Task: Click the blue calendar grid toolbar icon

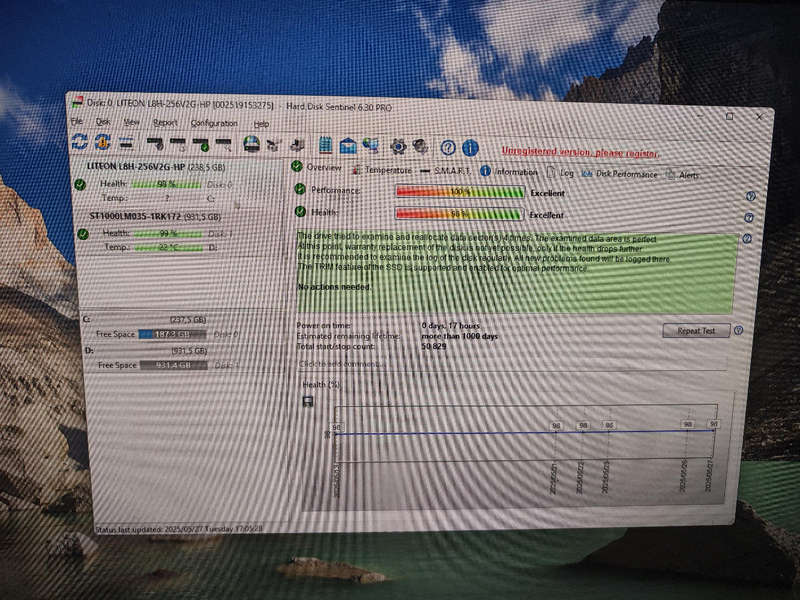Action: click(x=325, y=145)
